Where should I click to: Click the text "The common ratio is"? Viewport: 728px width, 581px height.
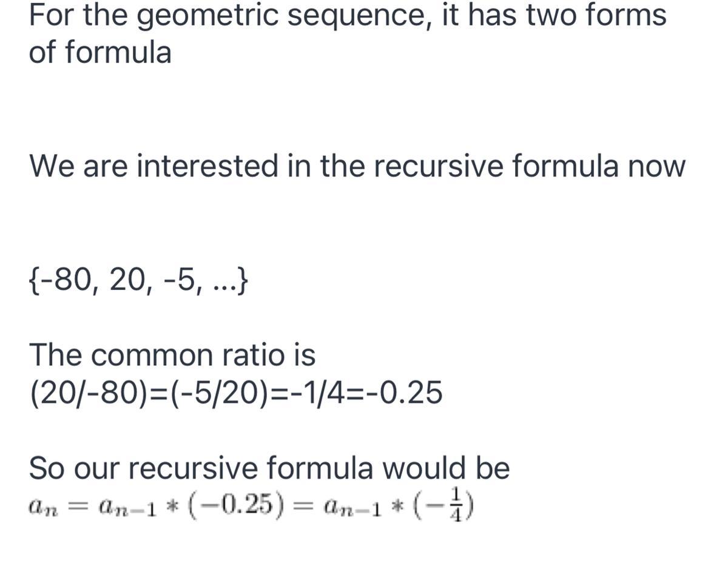point(172,355)
